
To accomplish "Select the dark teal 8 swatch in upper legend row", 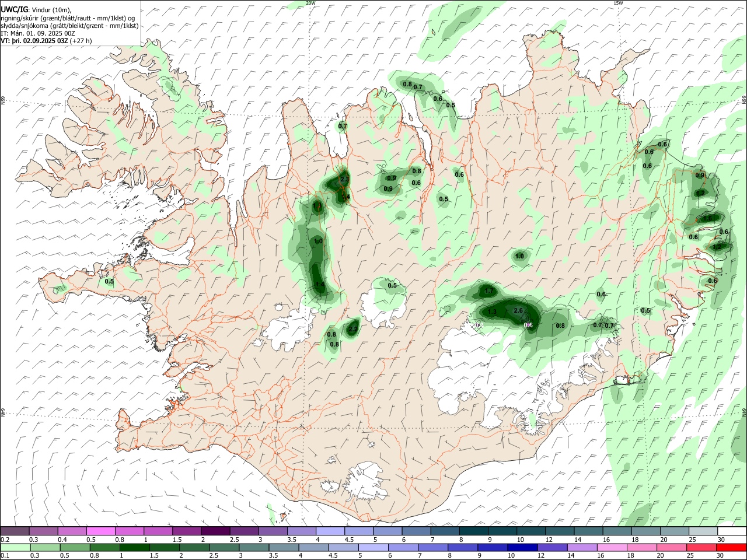I will coord(473,531).
